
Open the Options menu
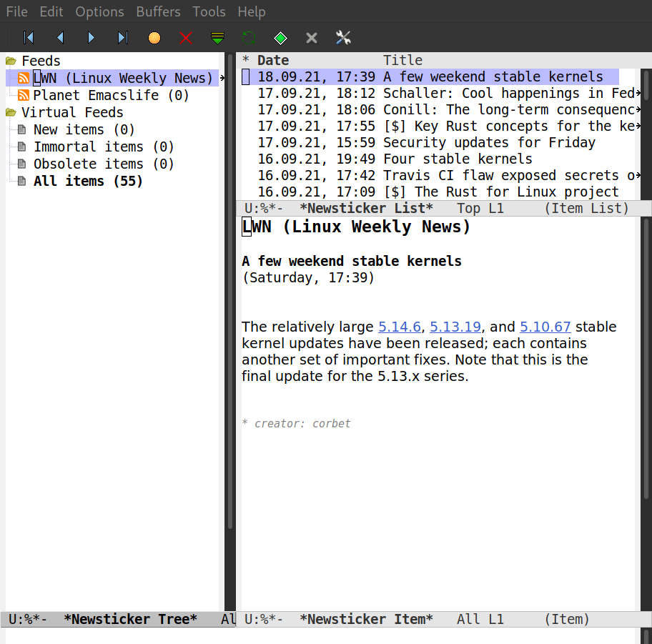point(100,11)
